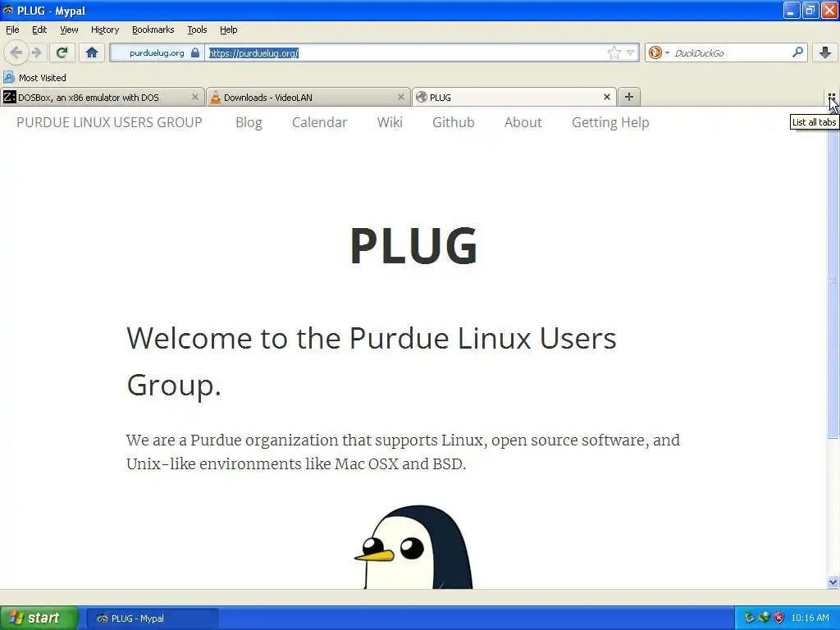Open a new tab with plus button
This screenshot has height=630, width=840.
tap(629, 97)
